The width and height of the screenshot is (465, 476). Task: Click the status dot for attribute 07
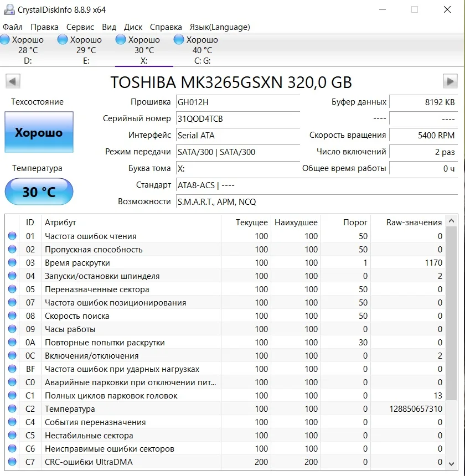coord(12,302)
